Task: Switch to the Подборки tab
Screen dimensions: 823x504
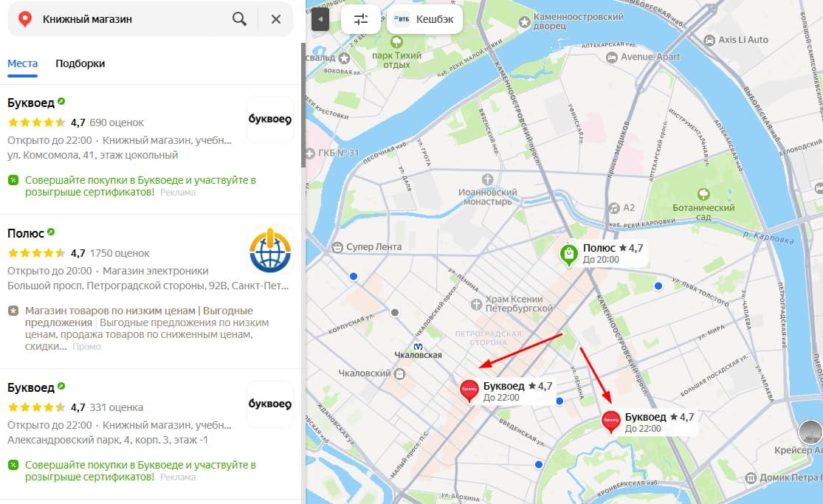Action: (x=80, y=63)
